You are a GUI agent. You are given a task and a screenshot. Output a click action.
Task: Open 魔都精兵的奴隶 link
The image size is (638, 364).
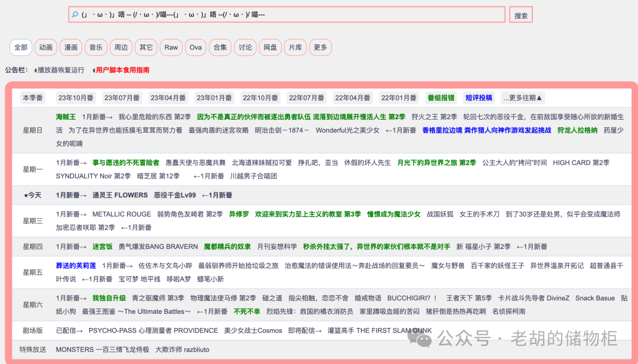[227, 247]
